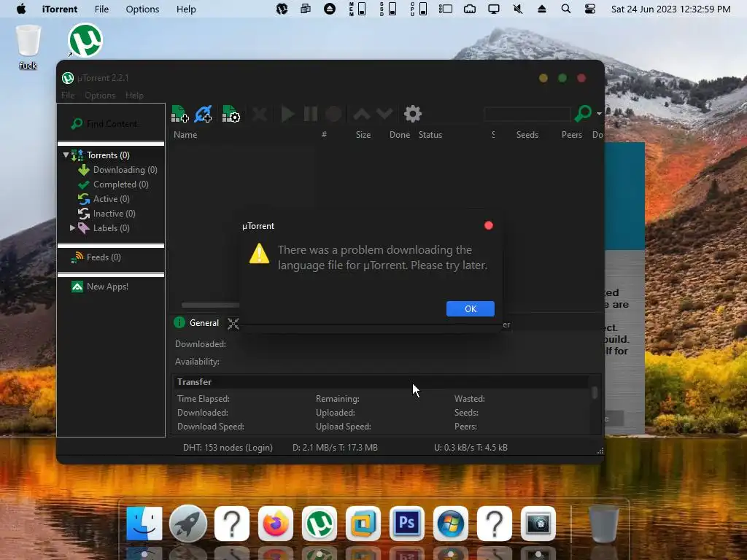Close the µTorrent error dialog

coord(488,225)
